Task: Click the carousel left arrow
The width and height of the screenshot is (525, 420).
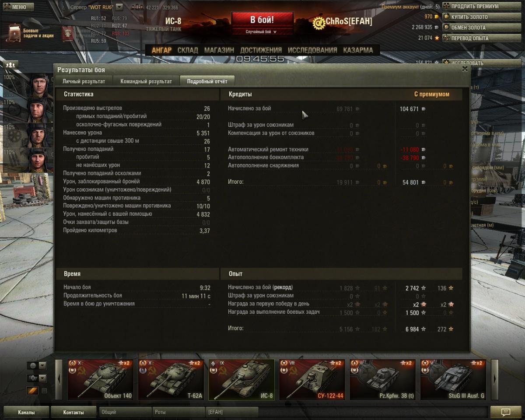Action: tap(59, 380)
